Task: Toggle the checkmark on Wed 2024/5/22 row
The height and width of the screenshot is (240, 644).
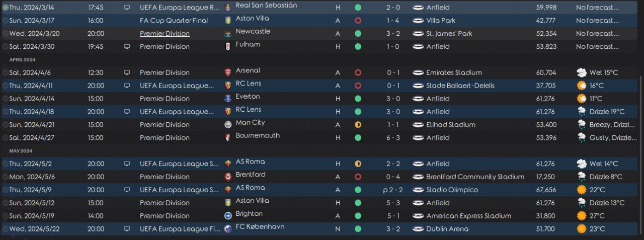Action: pyautogui.click(x=5, y=229)
